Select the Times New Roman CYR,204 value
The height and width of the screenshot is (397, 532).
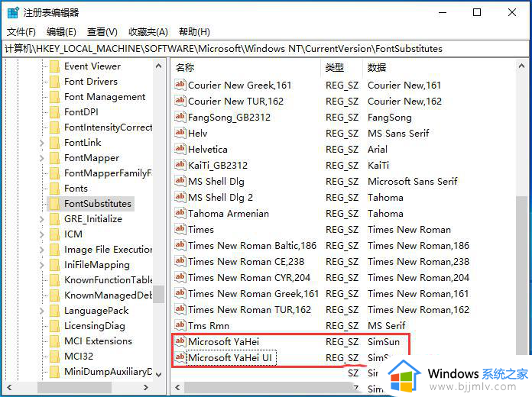pos(249,278)
